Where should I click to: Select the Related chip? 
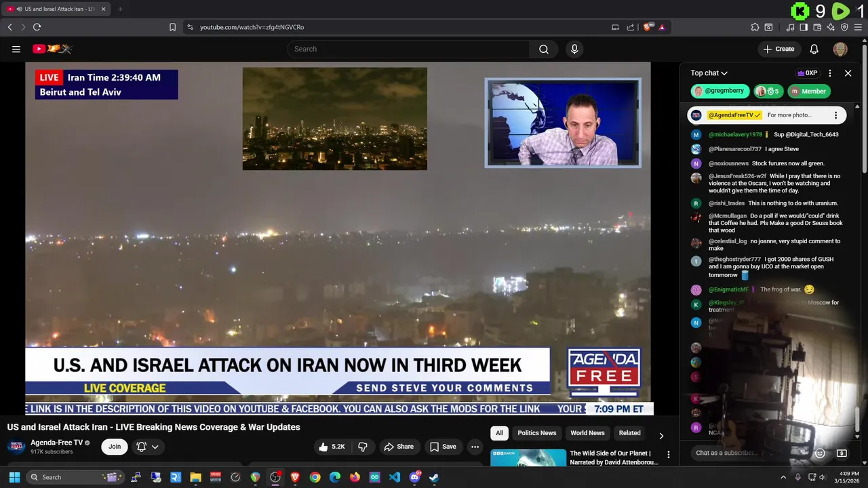pos(629,433)
